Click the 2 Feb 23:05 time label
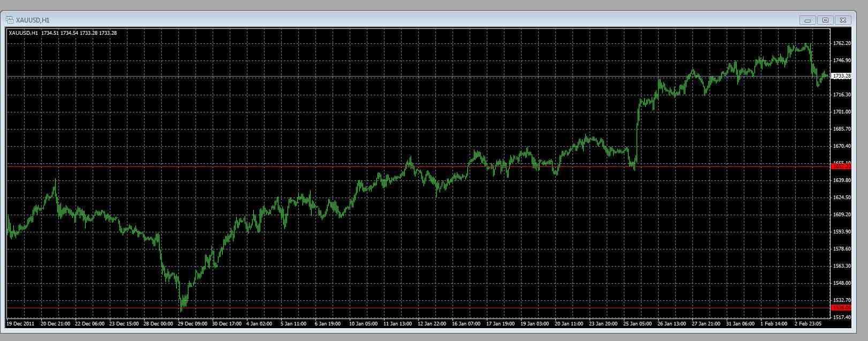868x341 pixels. [x=809, y=324]
